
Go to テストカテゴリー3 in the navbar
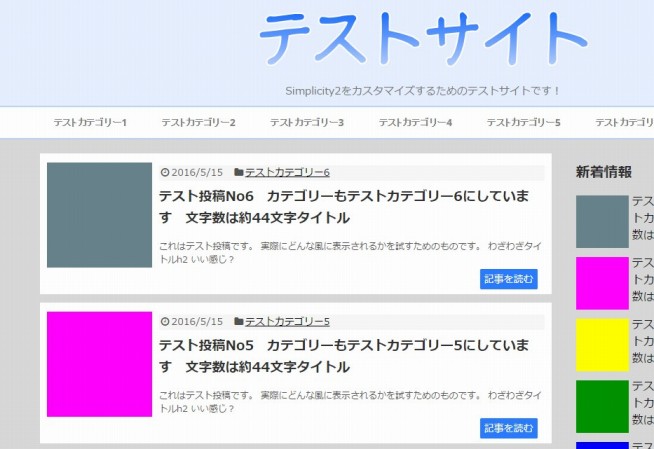tap(307, 123)
